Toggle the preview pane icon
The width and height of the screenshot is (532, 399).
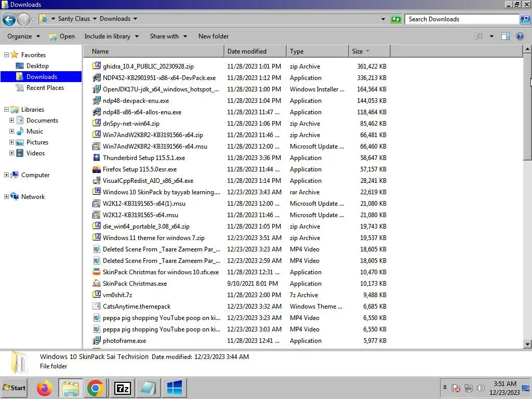[506, 36]
